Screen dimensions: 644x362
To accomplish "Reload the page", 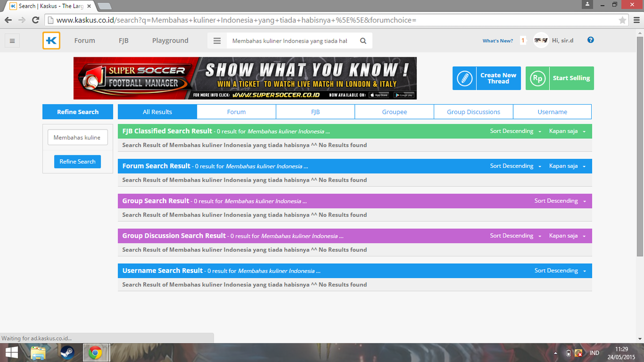I will click(35, 20).
